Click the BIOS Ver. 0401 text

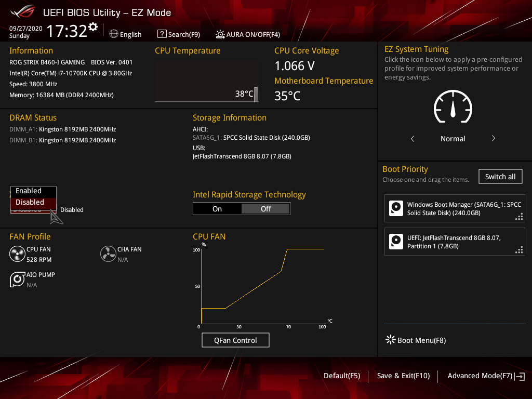pyautogui.click(x=112, y=62)
